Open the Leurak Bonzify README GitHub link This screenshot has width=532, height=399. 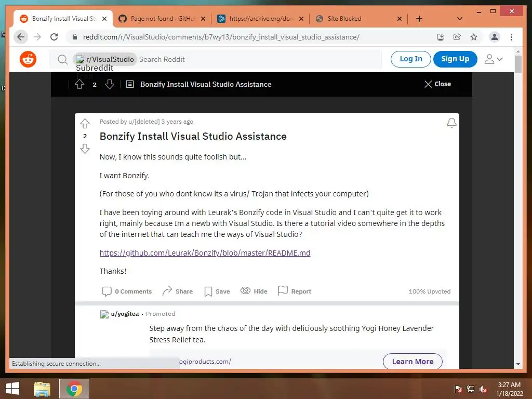(205, 253)
